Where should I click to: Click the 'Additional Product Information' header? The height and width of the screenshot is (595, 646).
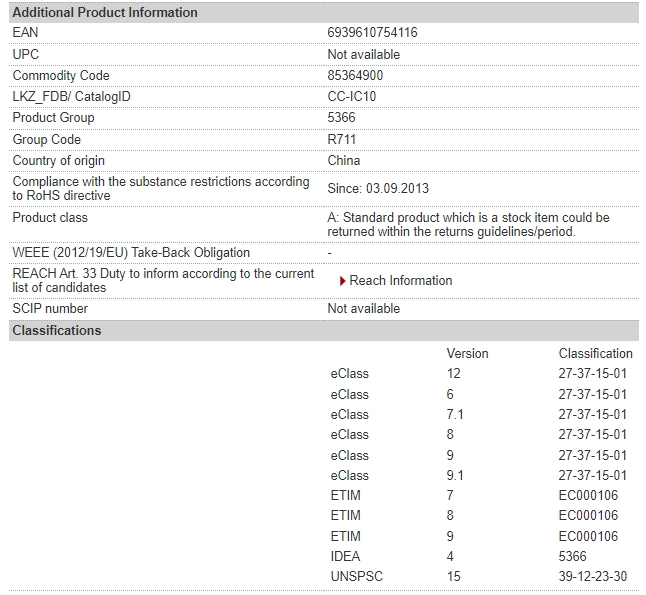(x=324, y=12)
